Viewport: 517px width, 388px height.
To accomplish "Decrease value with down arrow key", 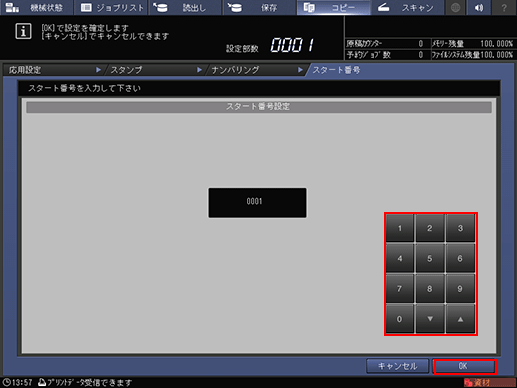I will click(430, 319).
